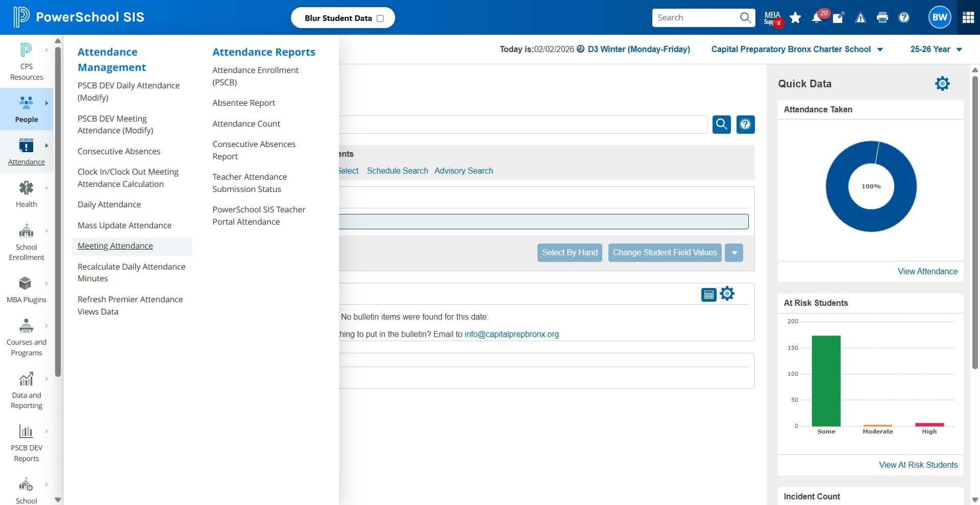Viewport: 980px width, 505px height.
Task: Toggle the Blur Student Data checkbox
Action: click(380, 18)
